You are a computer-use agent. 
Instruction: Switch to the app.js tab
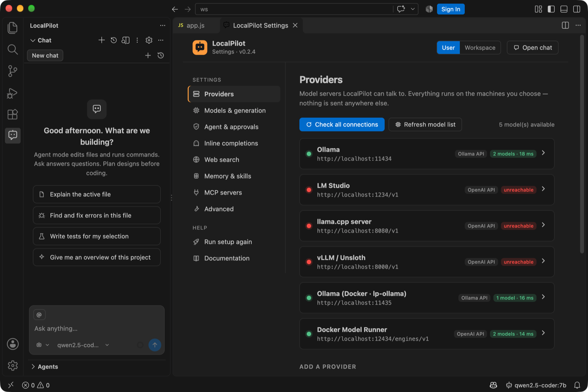click(x=196, y=25)
